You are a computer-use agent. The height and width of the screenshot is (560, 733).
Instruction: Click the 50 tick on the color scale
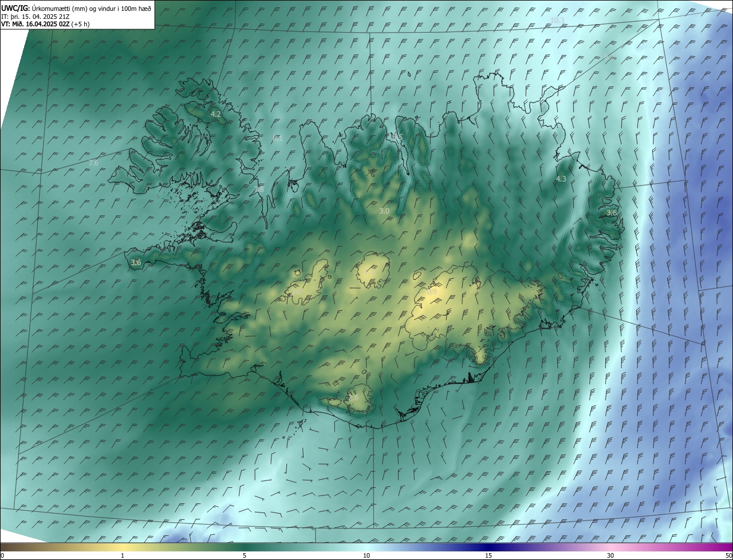[728, 555]
